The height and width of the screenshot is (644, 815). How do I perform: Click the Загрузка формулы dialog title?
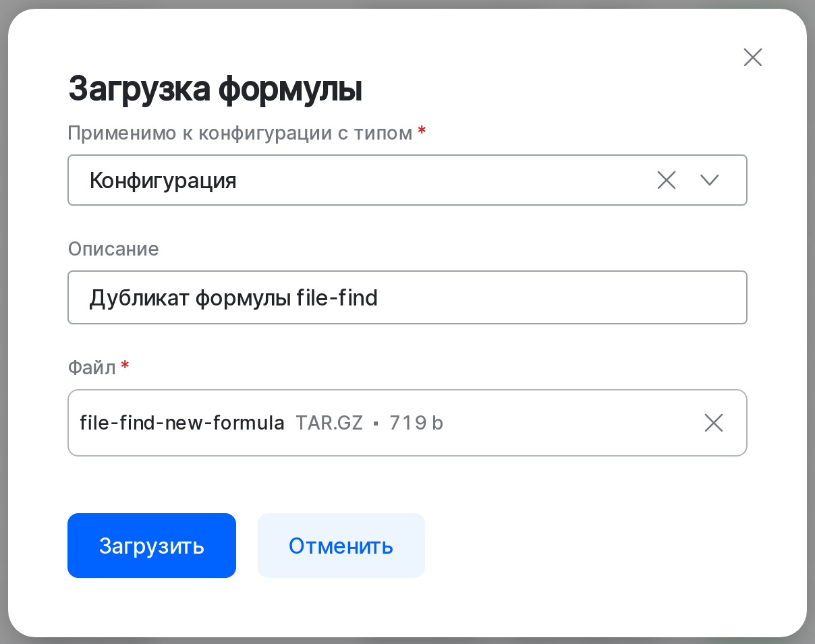[215, 88]
